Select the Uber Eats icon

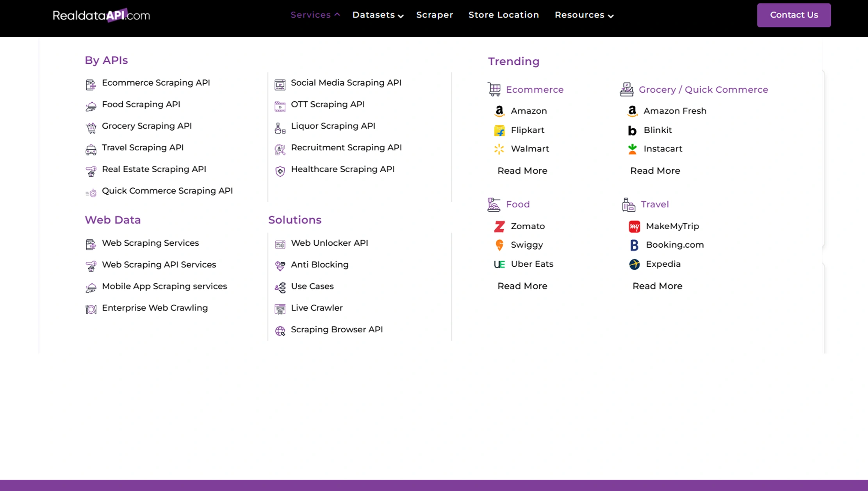(499, 264)
